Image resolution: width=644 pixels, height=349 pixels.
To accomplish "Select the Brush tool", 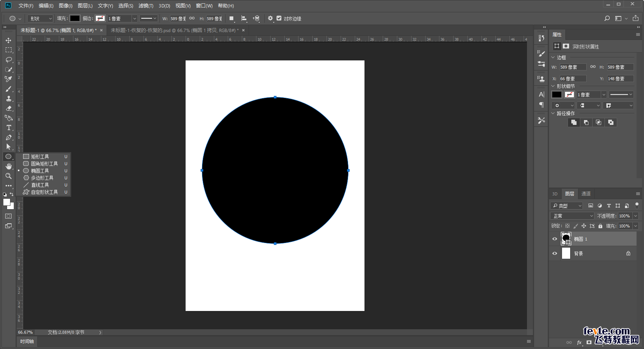I will (x=8, y=89).
